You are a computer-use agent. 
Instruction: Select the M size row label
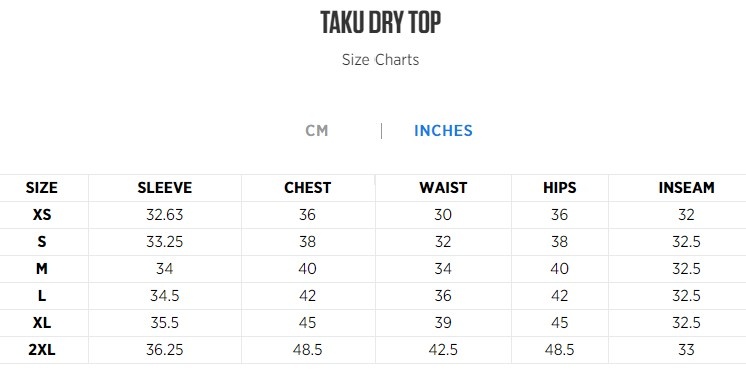click(x=42, y=269)
